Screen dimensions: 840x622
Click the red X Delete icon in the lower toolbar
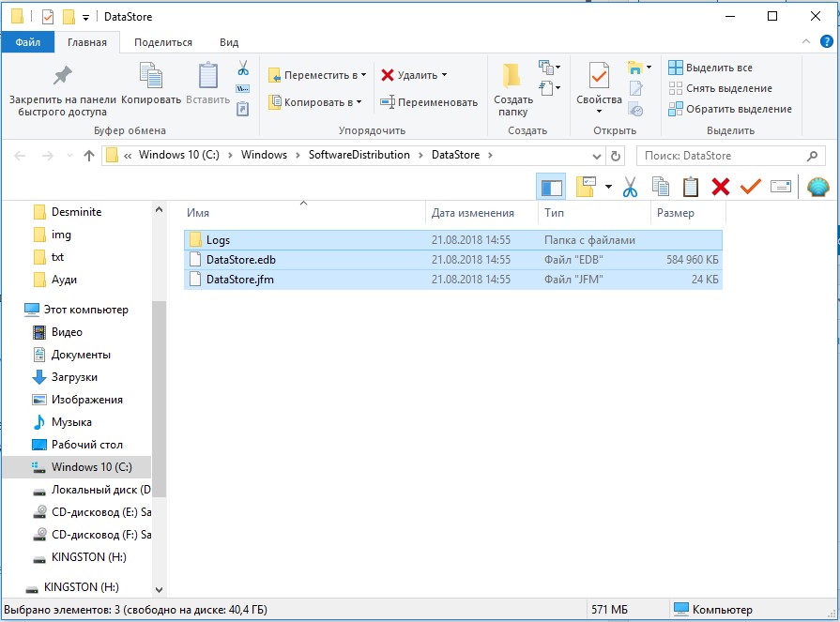coord(721,187)
